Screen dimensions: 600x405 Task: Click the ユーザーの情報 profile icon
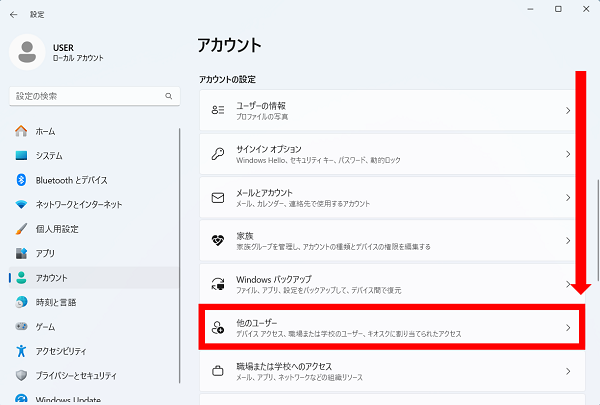[218, 110]
